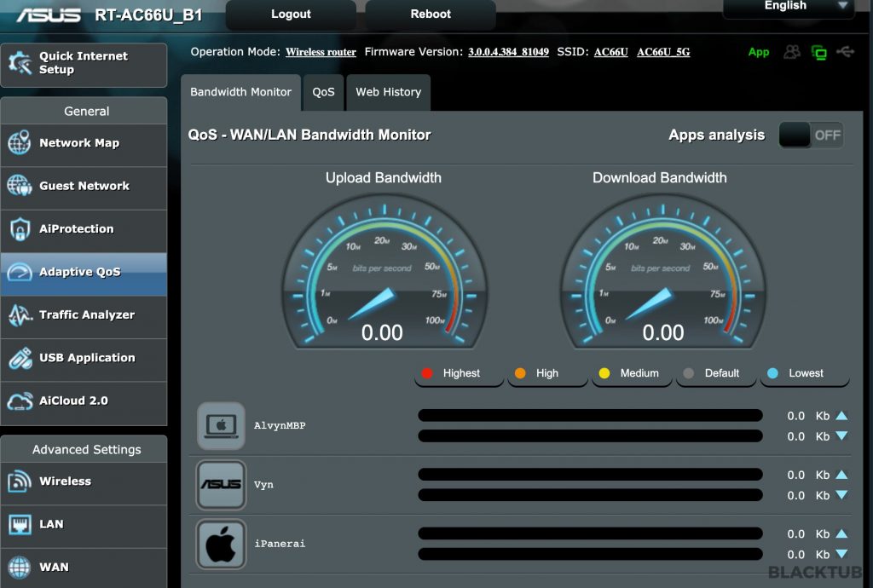Screen dimensions: 873x588
Task: Click the green App link
Action: click(x=758, y=52)
